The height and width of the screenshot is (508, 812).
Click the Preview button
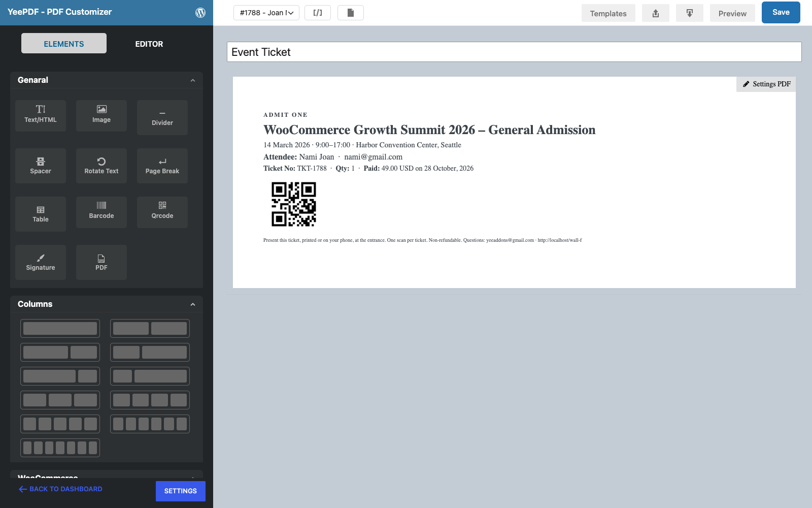(732, 13)
